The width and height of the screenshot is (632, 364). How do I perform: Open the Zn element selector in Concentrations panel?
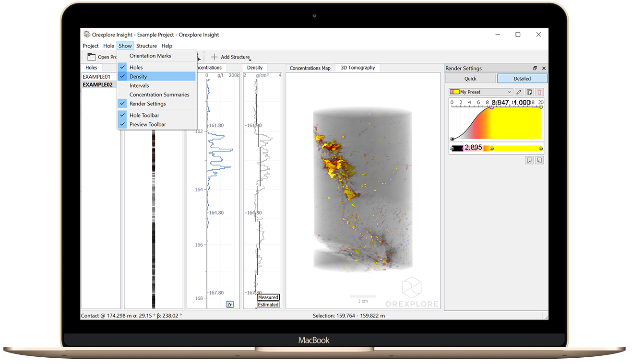click(x=230, y=304)
